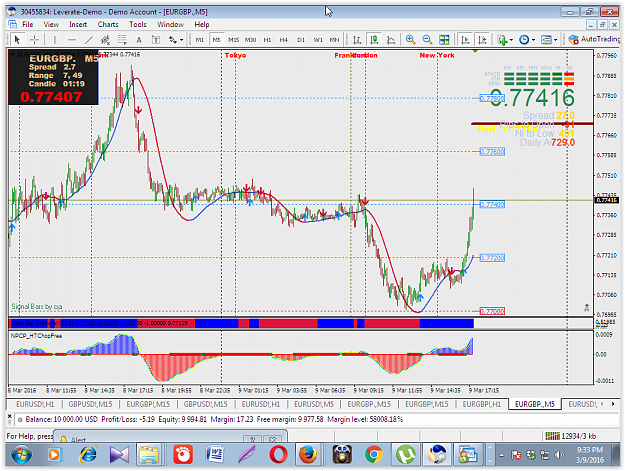Open the Tools menu
The width and height of the screenshot is (625, 471).
[138, 24]
